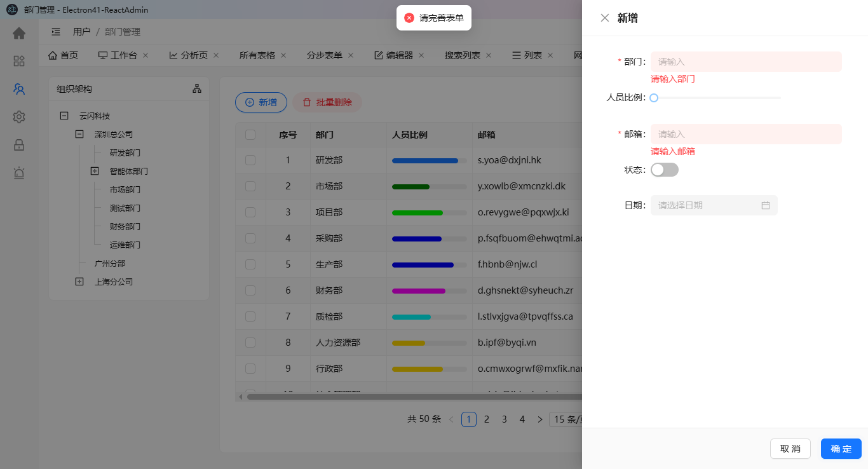Click the organization tree structure icon
This screenshot has width=868, height=469.
click(197, 89)
